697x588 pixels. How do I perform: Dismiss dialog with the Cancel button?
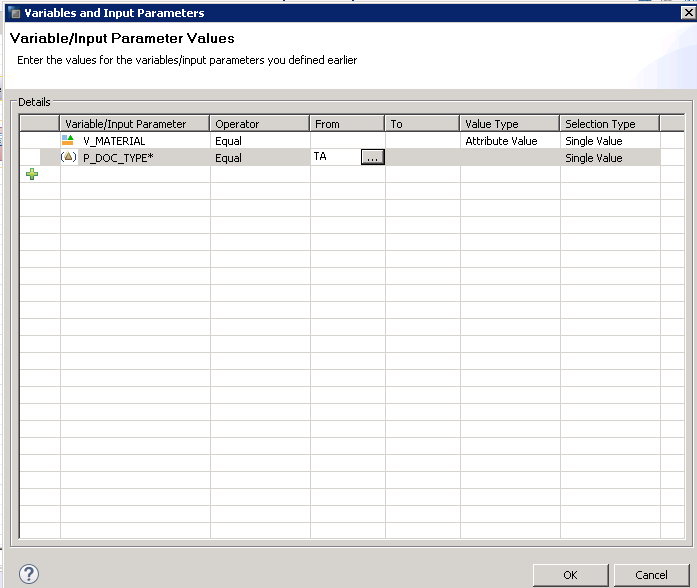(651, 575)
